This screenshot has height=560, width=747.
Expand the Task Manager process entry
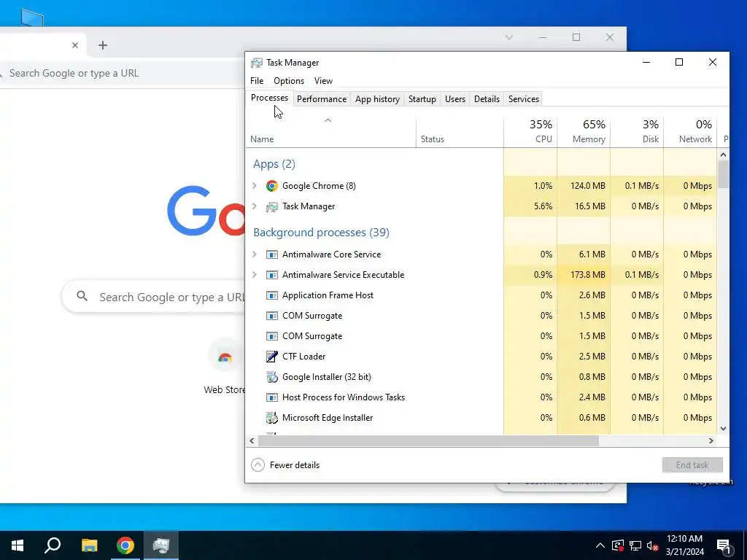click(255, 206)
